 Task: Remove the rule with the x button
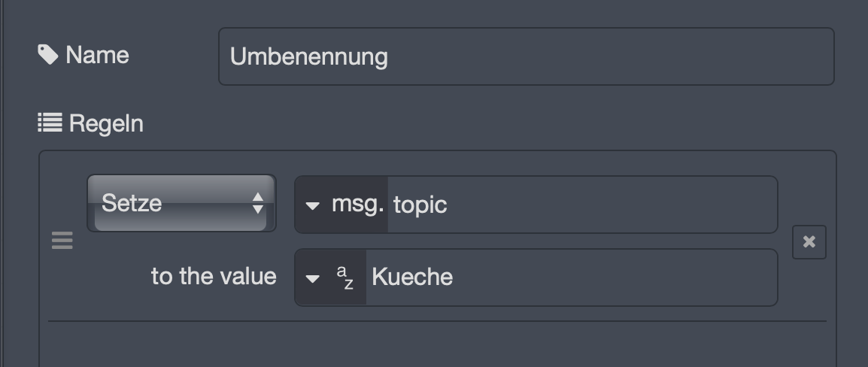point(809,242)
